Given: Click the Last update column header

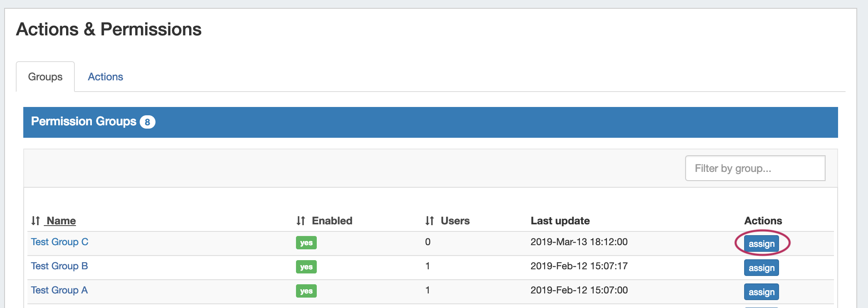Looking at the screenshot, I should tap(560, 221).
